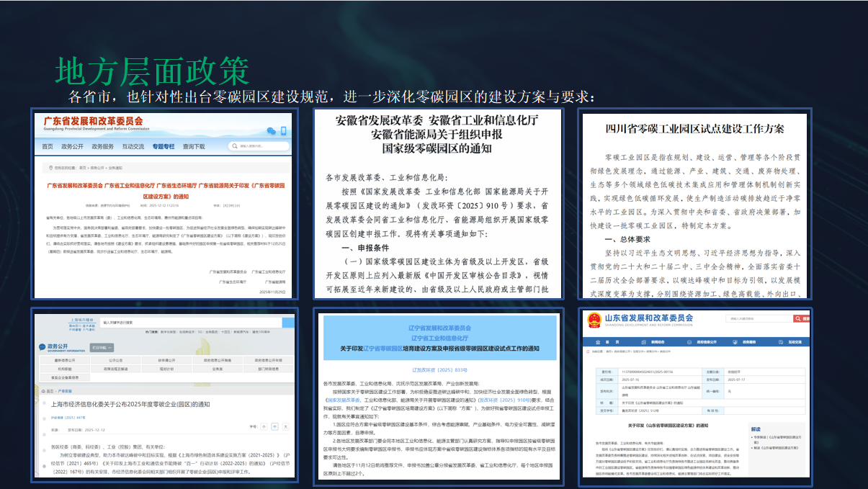868x489 pixels.
Task: Click location pin icon in Guangdong breadcrumb
Action: point(50,168)
